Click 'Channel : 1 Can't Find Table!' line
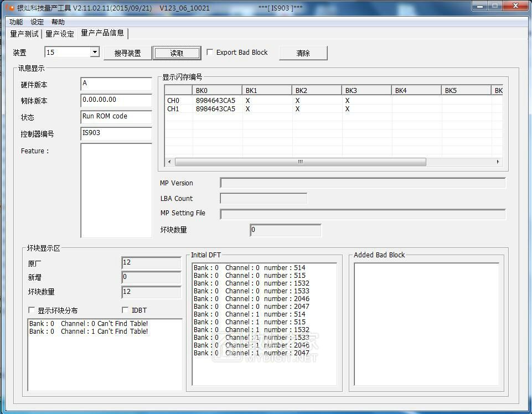This screenshot has width=532, height=414. coord(89,331)
